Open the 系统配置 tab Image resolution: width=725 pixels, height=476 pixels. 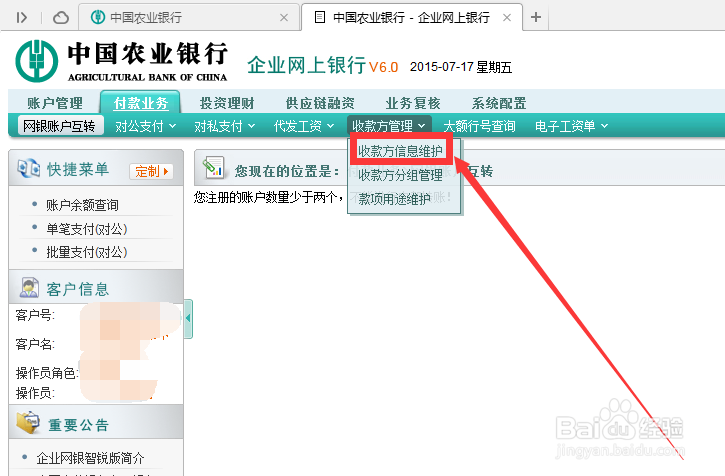click(x=499, y=103)
